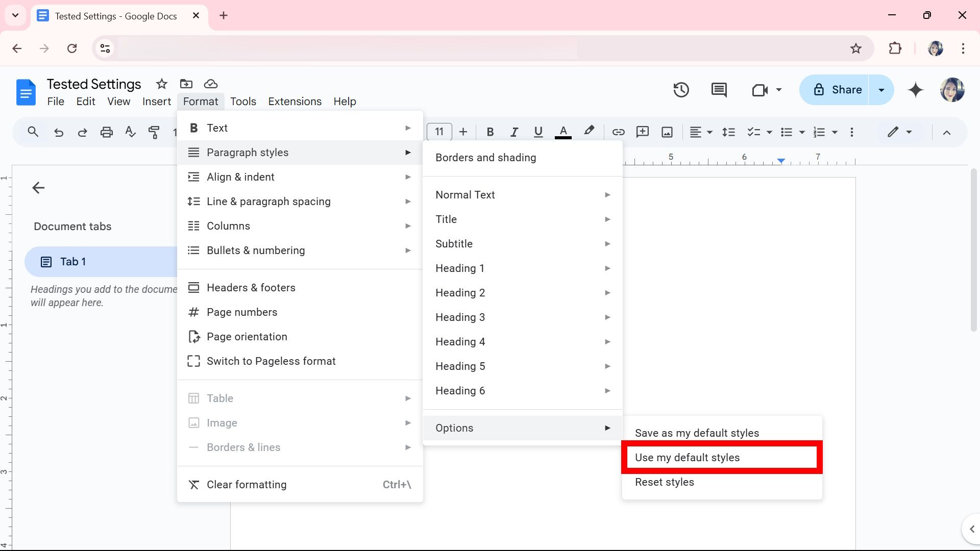This screenshot has width=980, height=551.
Task: Click 'Save as my default styles'
Action: (697, 433)
